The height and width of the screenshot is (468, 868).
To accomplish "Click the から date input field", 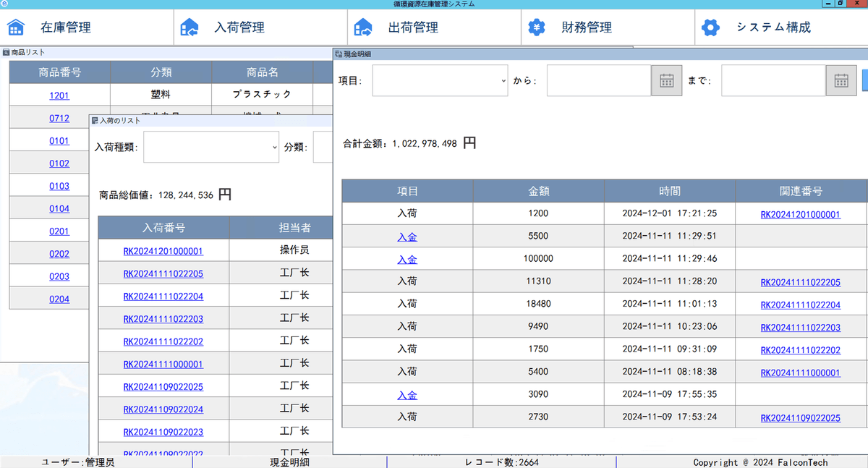I will click(599, 80).
